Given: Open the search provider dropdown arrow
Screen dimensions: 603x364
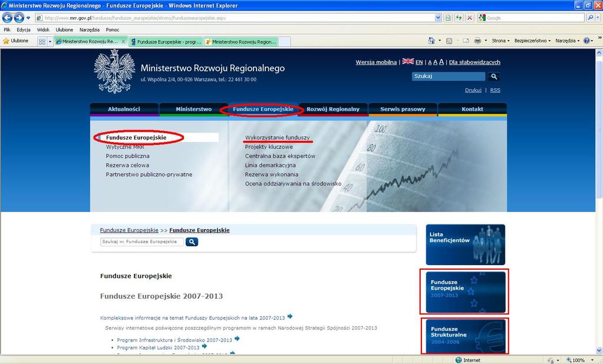Looking at the screenshot, I should (598, 18).
